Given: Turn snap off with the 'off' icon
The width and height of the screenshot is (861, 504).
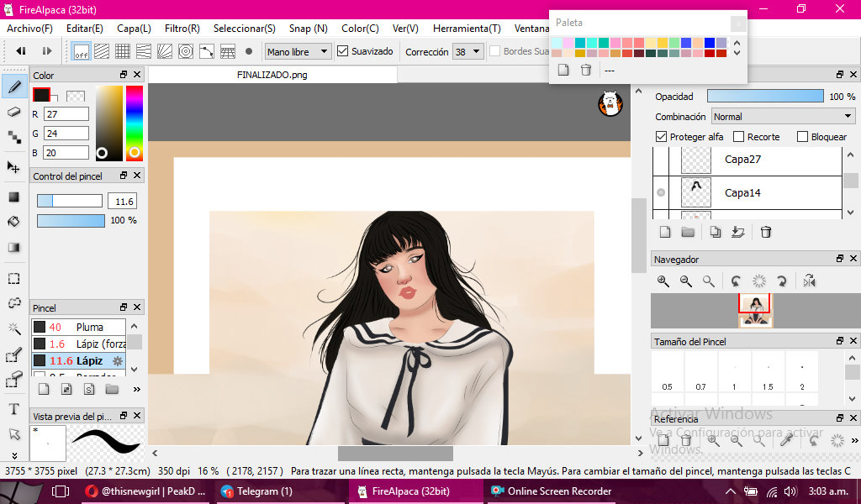Looking at the screenshot, I should click(x=82, y=51).
